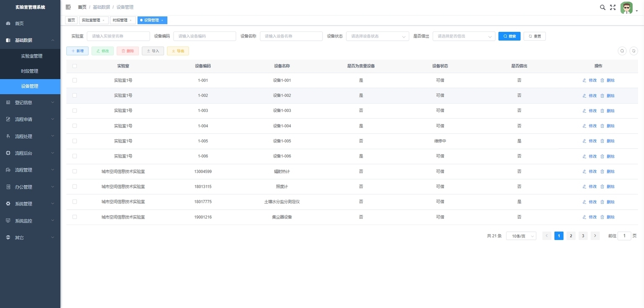Click the 首页 dashboard icon in sidebar
This screenshot has height=308, width=644.
(8, 23)
